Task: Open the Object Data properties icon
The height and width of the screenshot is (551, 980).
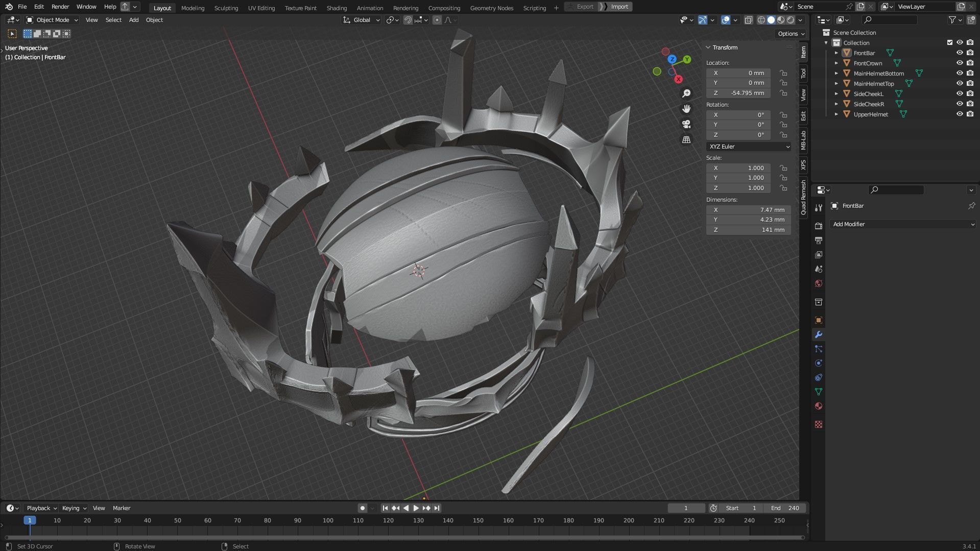Action: (819, 392)
